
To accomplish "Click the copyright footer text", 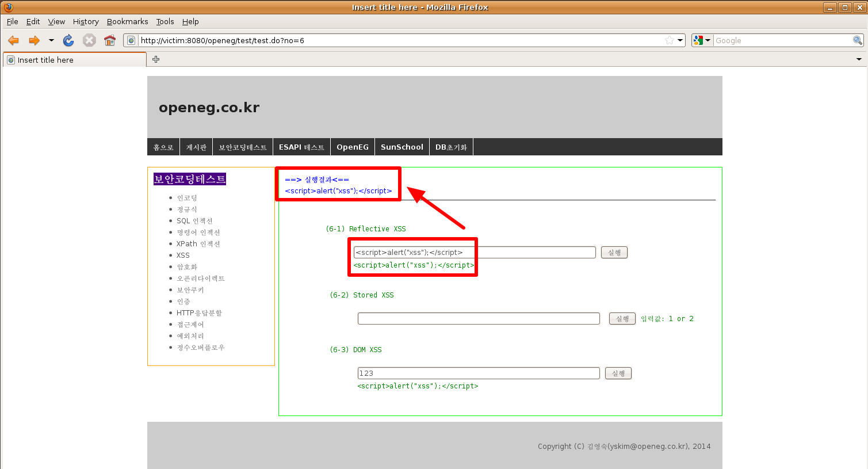I will pyautogui.click(x=624, y=446).
